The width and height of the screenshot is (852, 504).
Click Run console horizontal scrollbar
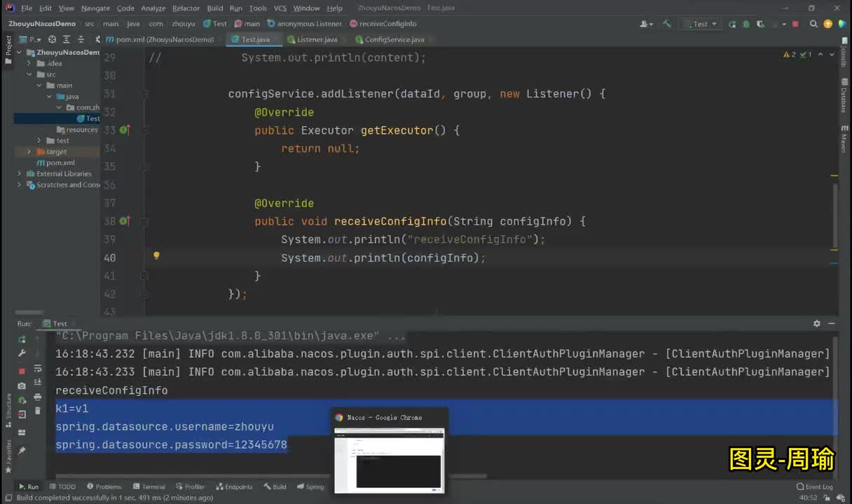[x=272, y=476]
